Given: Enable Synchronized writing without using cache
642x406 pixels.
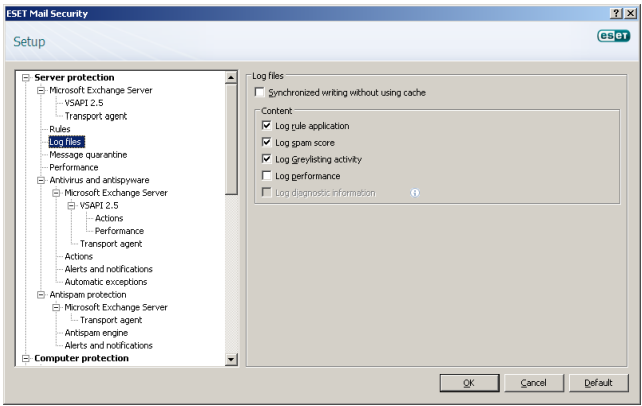Looking at the screenshot, I should point(259,92).
